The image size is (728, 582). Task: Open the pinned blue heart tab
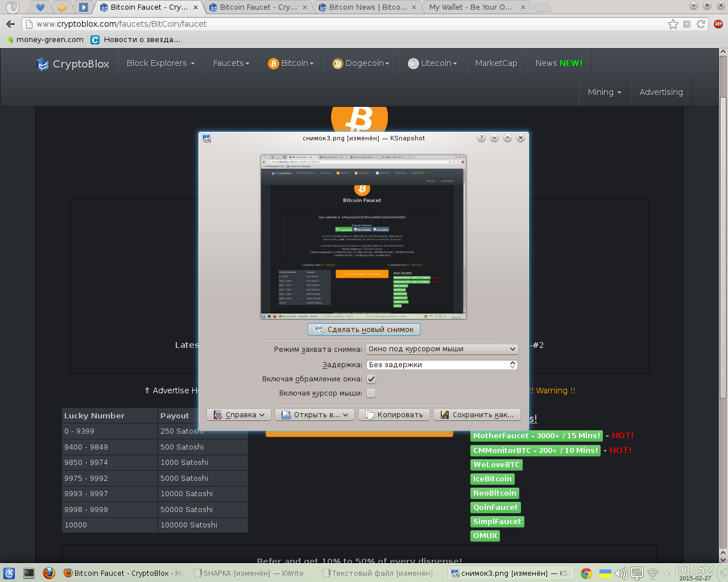(x=39, y=7)
